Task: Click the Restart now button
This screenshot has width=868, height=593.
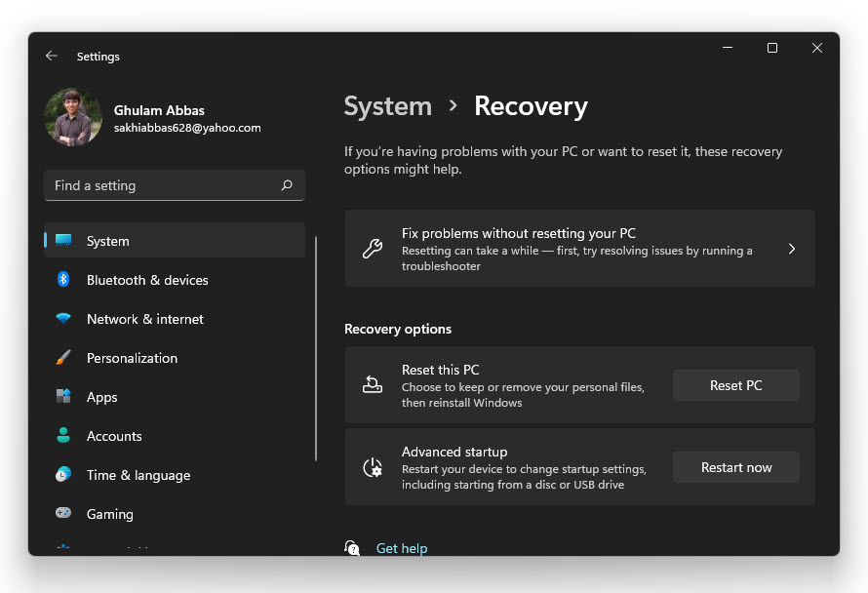Action: click(735, 467)
